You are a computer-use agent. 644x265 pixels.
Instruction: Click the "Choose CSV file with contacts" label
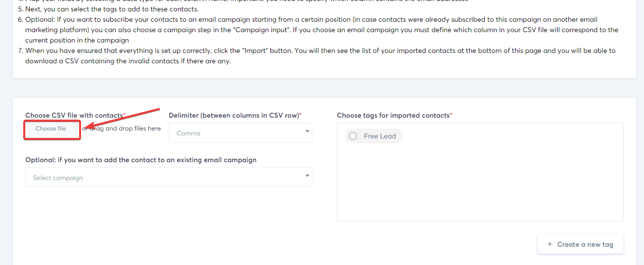74,115
